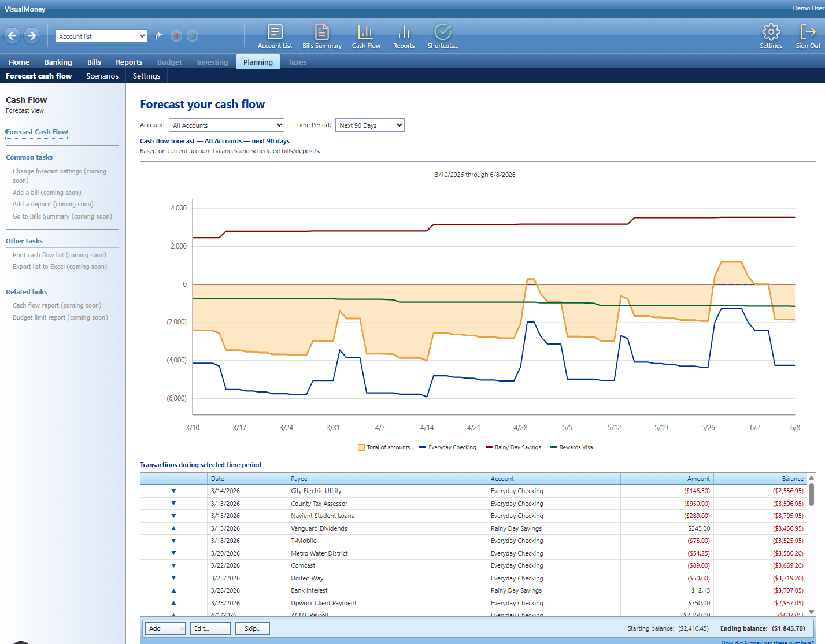Expand the Next 90 Days time period dropdown
825x644 pixels.
tap(370, 125)
